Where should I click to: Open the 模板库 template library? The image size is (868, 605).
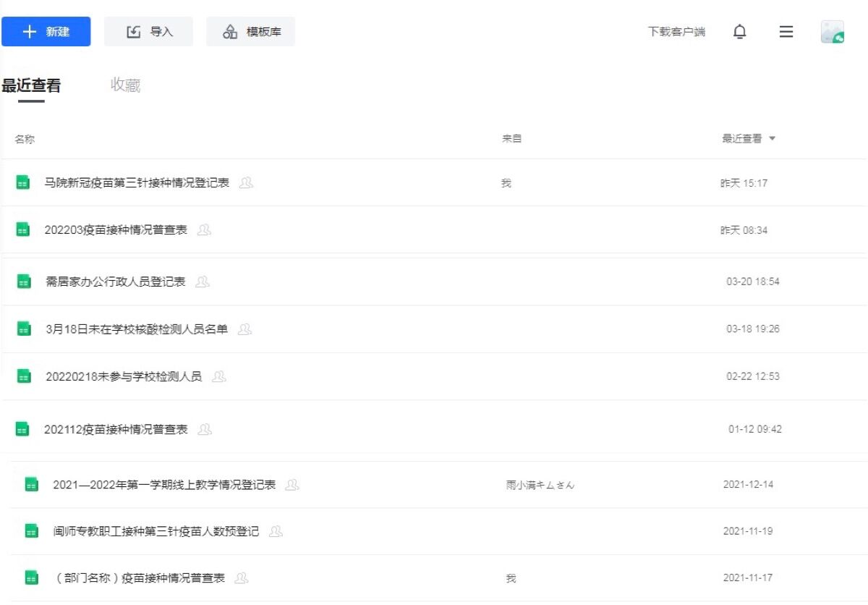click(x=251, y=32)
